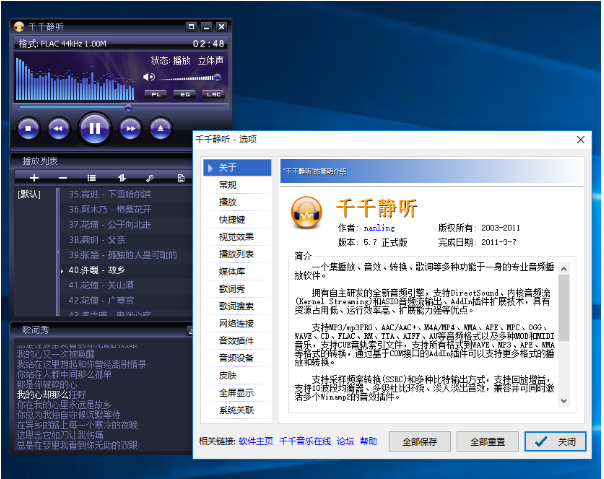This screenshot has height=479, width=604.
Task: Click the time display 02:48
Action: pyautogui.click(x=208, y=44)
